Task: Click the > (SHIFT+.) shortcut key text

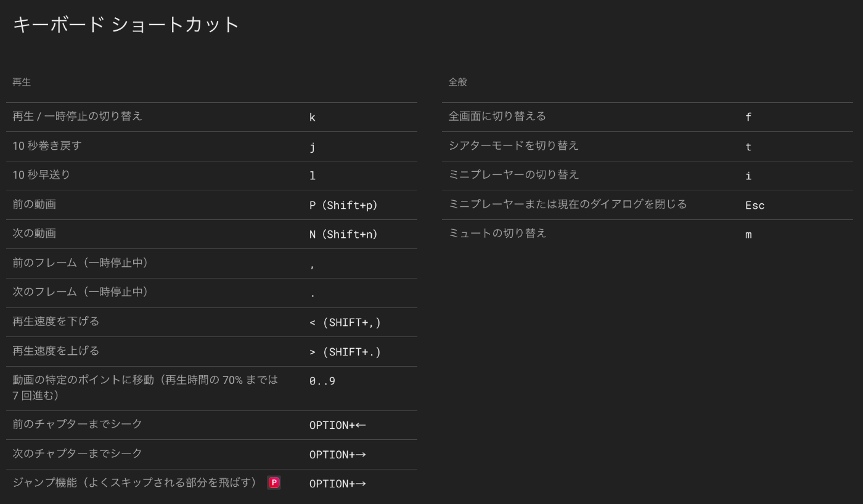Action: pyautogui.click(x=345, y=352)
